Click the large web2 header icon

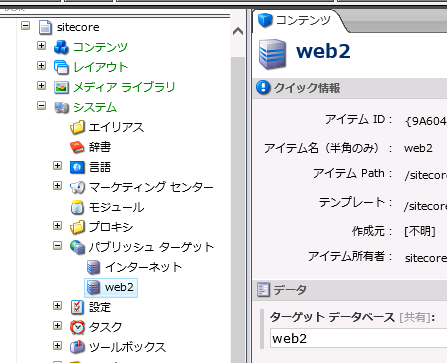pos(272,54)
